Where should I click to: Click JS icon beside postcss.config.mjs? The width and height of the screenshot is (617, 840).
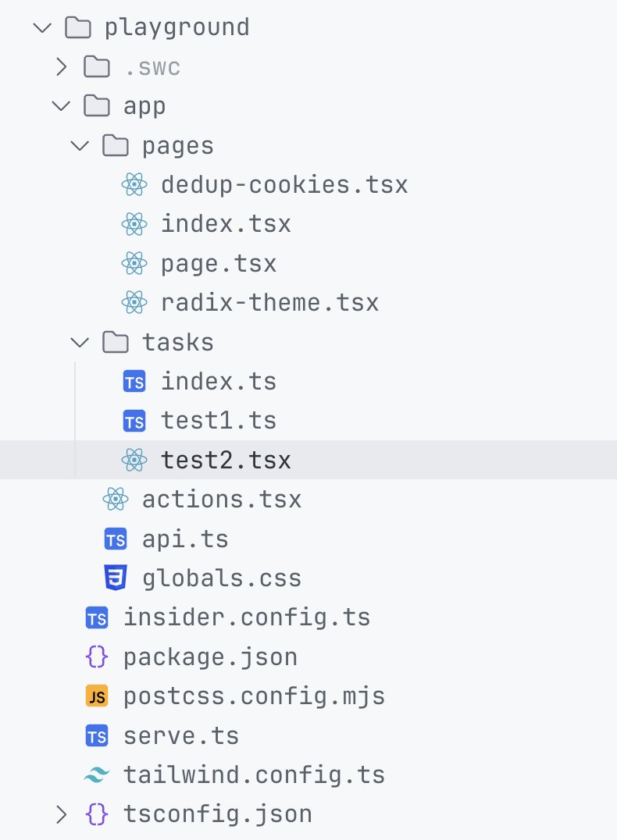[97, 696]
